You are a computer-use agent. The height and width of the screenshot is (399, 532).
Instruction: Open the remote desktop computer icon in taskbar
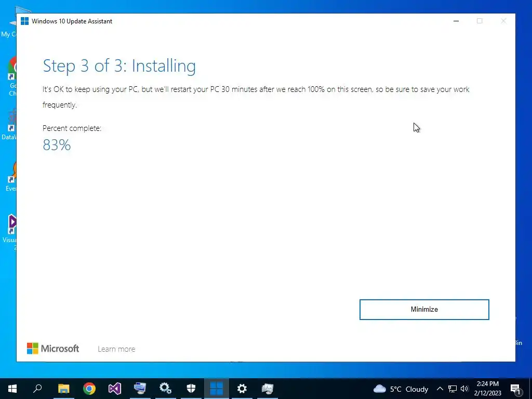[x=140, y=389]
